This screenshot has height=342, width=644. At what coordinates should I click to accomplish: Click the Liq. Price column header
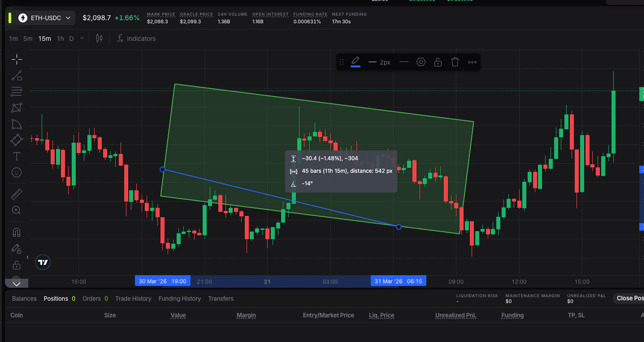(x=382, y=315)
